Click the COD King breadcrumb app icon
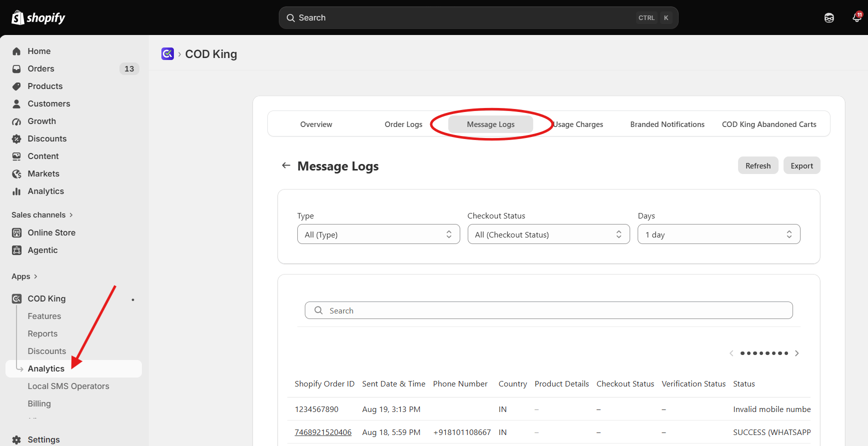This screenshot has width=868, height=446. point(167,53)
